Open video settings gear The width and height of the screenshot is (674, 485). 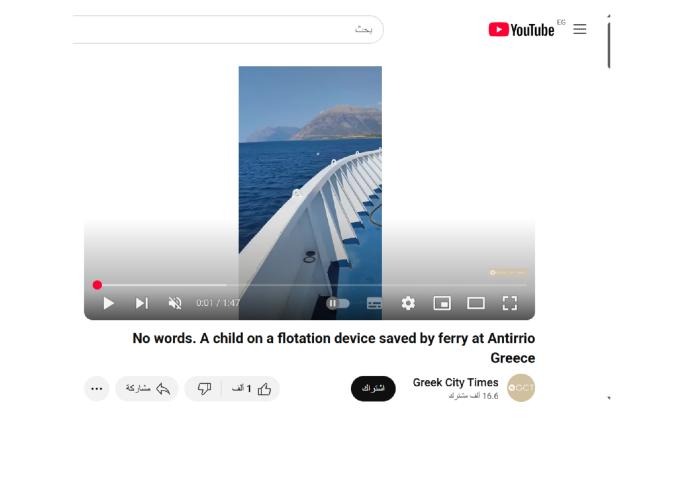[408, 304]
